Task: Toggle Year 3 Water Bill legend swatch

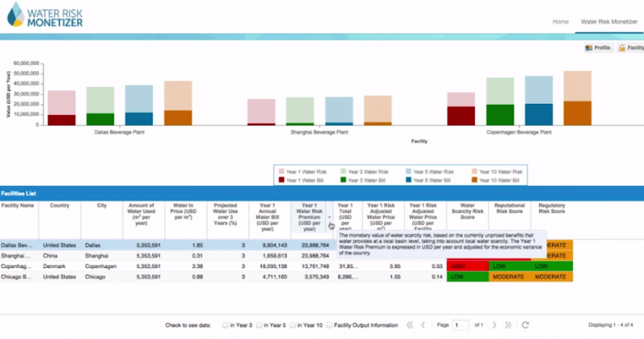Action: coord(343,180)
